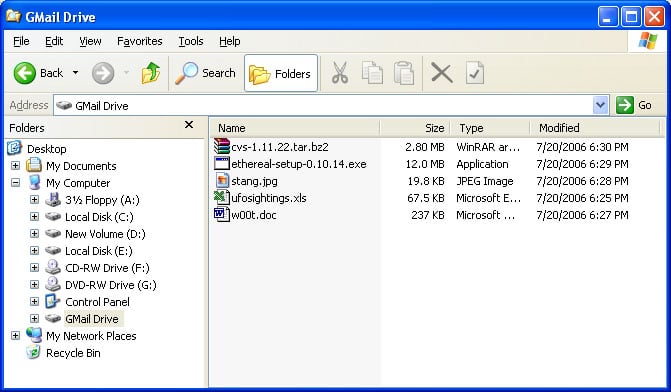Select cvs-1.11.22.tar.bz2 WinRAR archive icon
Viewport: 671px width, 392px height.
(222, 146)
